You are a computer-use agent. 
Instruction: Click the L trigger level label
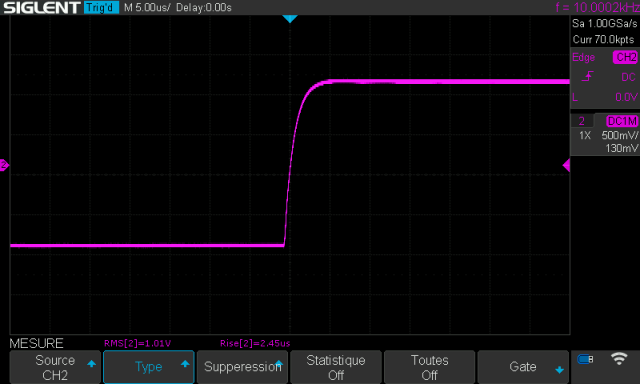(575, 97)
